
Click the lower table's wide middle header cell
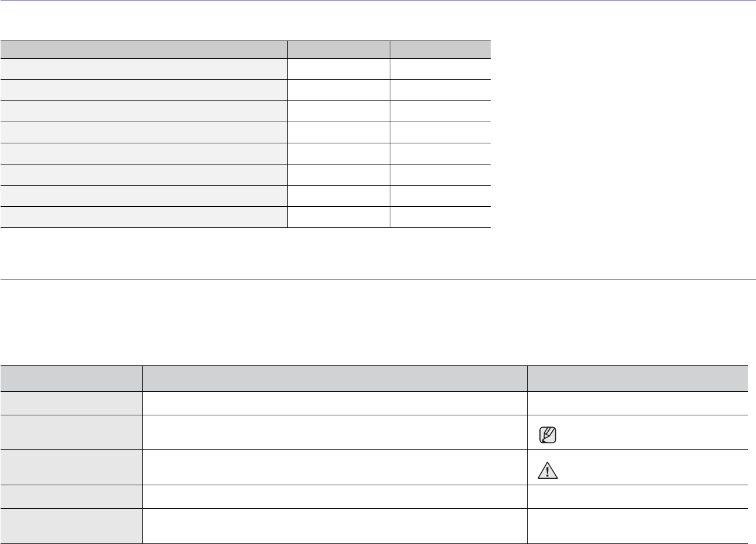click(x=334, y=378)
